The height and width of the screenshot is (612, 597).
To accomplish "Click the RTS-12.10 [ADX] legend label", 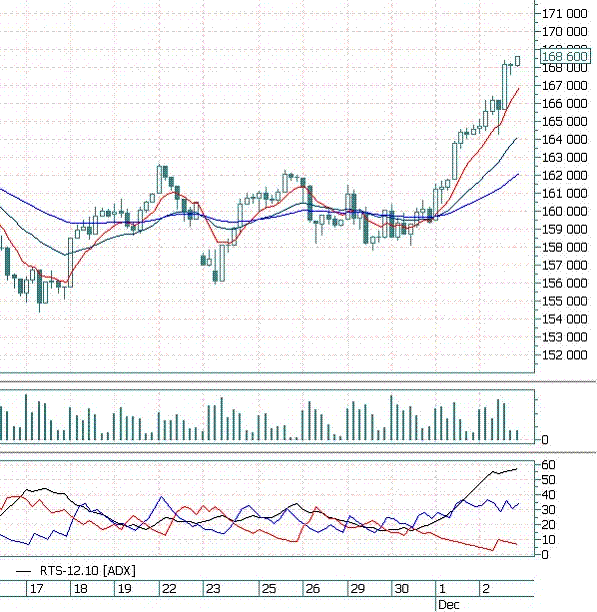I will point(88,571).
